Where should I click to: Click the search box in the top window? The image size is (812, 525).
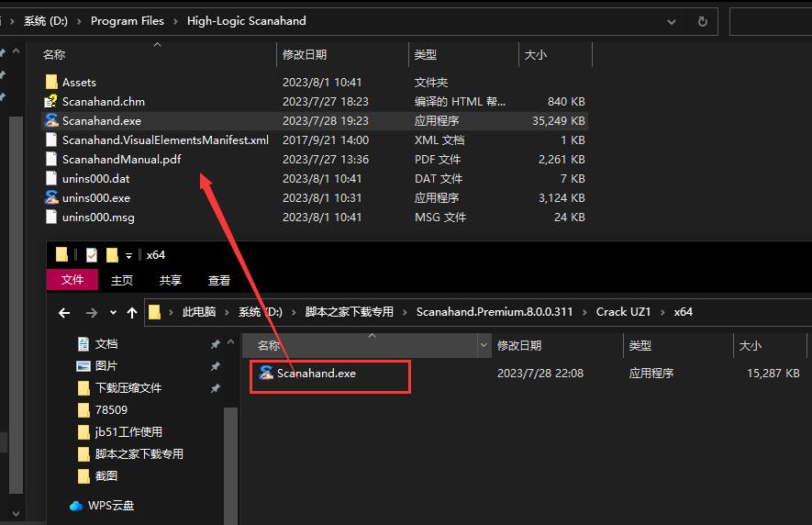click(771, 21)
